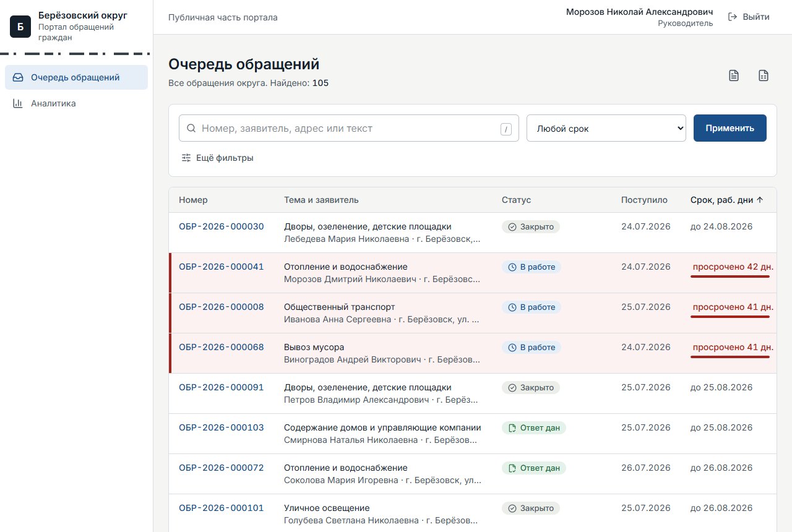The width and height of the screenshot is (792, 532).
Task: Open request ОБР-2026-000068
Action: [222, 347]
